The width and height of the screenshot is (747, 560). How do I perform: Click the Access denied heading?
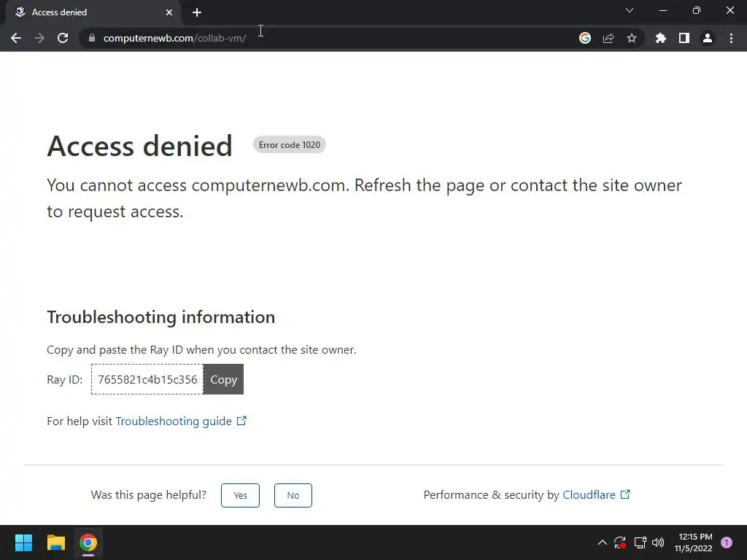click(x=139, y=146)
